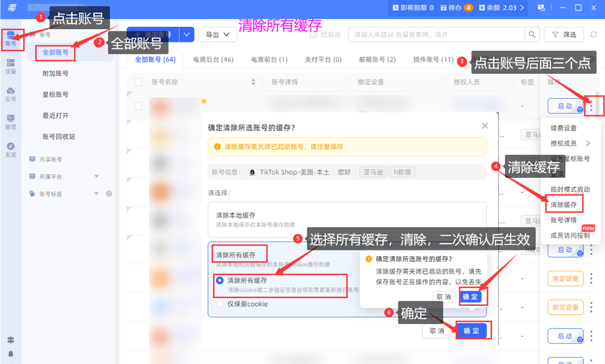
Task: Expand the 所属平台 tree section
Action: (96, 177)
